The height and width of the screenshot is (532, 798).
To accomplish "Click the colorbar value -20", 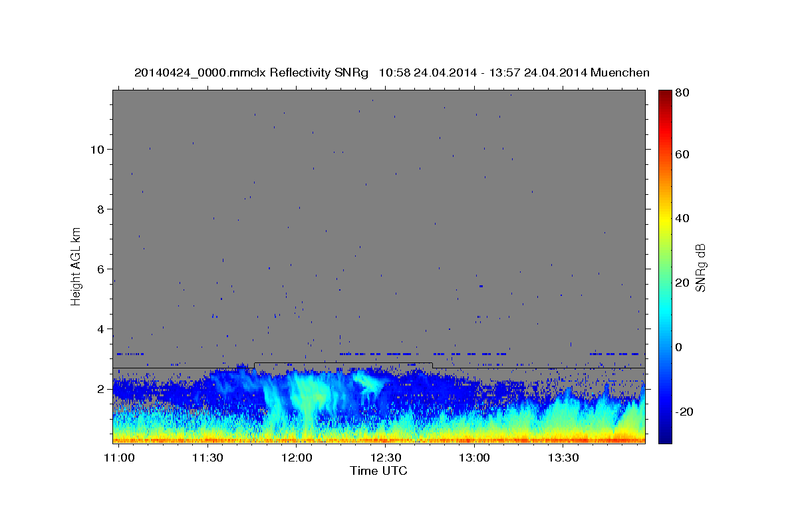I will (684, 412).
